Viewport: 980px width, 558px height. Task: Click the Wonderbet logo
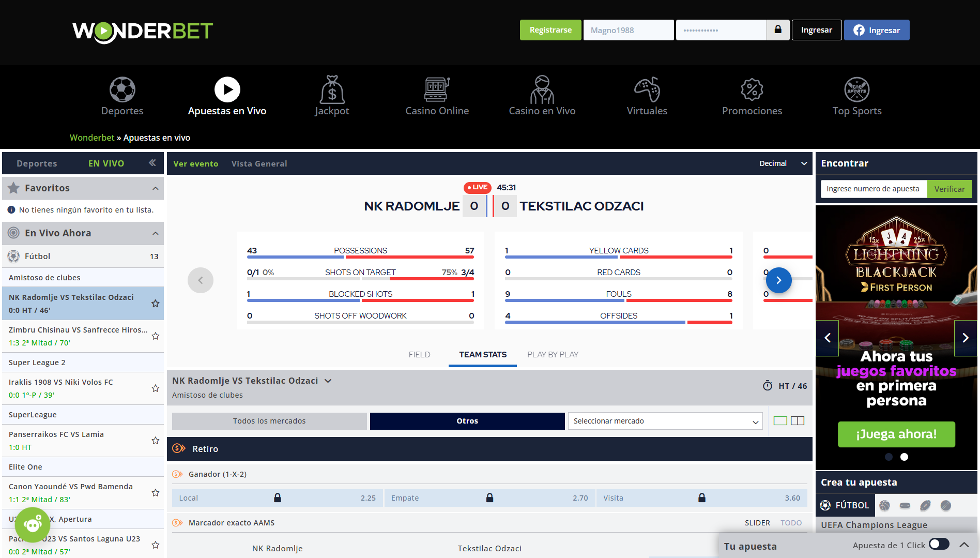pyautogui.click(x=143, y=32)
